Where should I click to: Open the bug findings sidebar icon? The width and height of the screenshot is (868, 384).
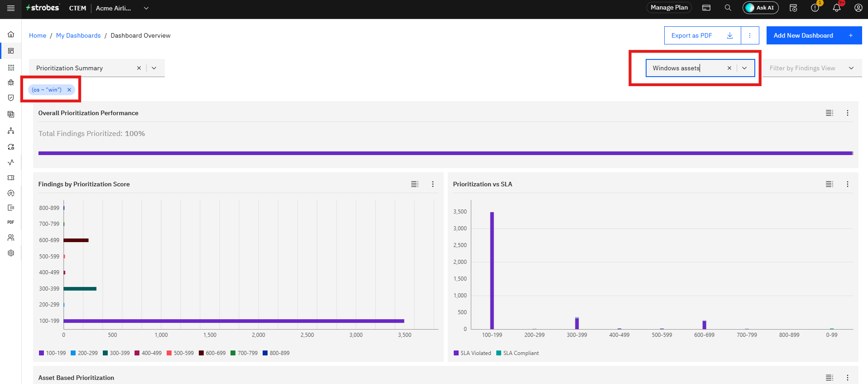[11, 83]
